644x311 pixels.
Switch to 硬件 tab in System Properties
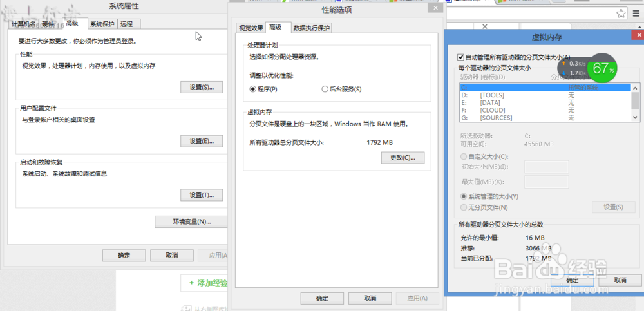point(50,24)
